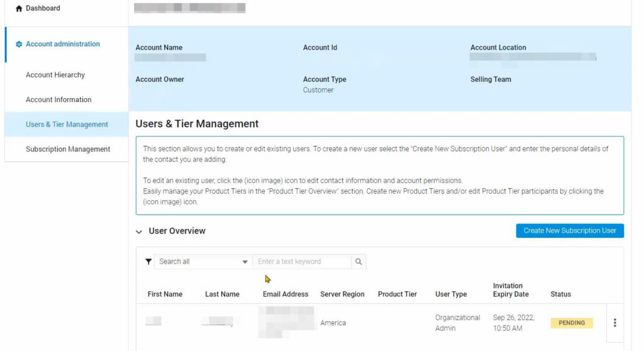Click the filter funnel icon
Screen dimensions: 644x351
coord(148,262)
